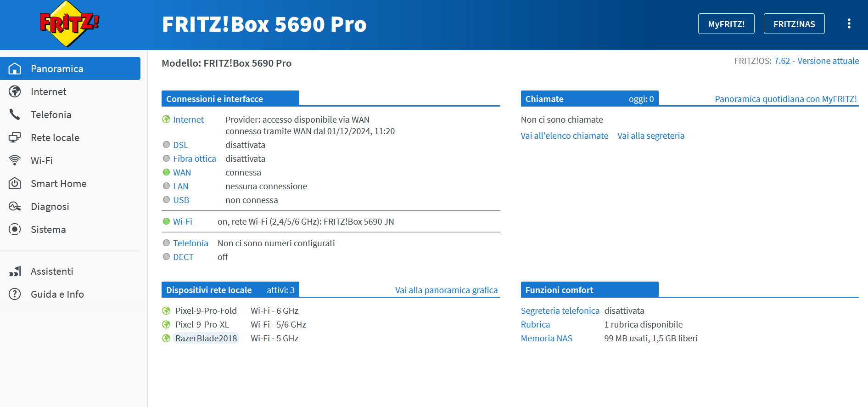Open the Diagnosi menu
The width and height of the screenshot is (868, 407).
tap(70, 206)
